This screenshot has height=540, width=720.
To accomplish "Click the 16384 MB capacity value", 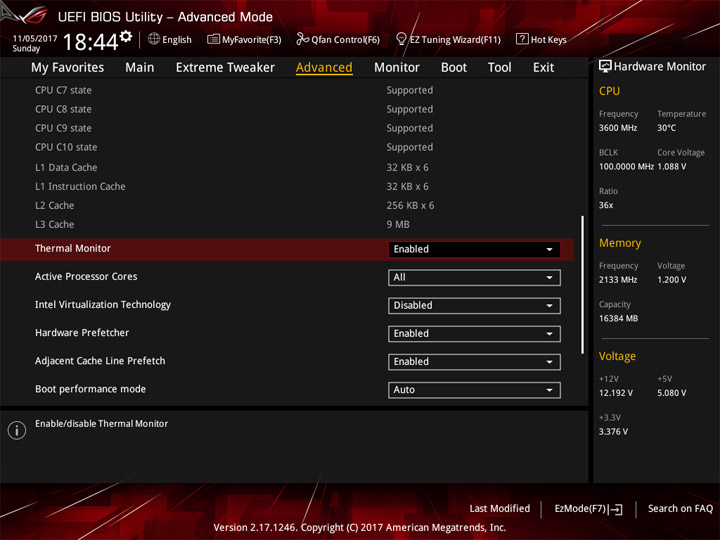I will (618, 318).
